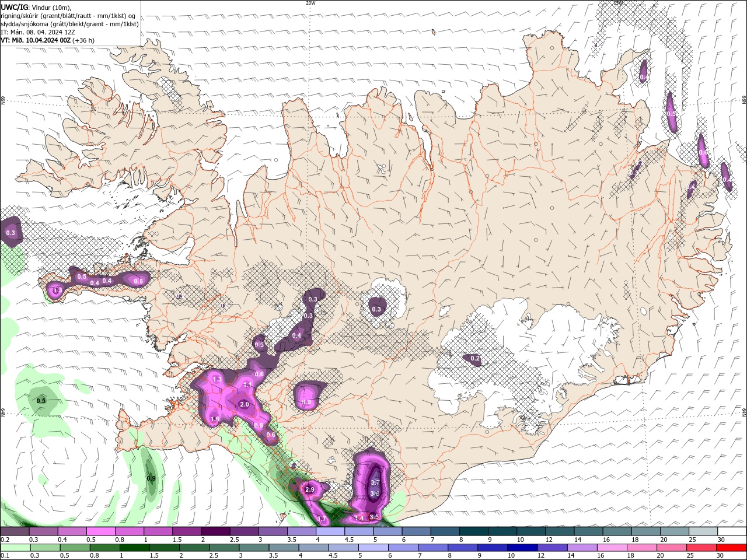Click the '2.0' precipitation value on the map

(245, 404)
